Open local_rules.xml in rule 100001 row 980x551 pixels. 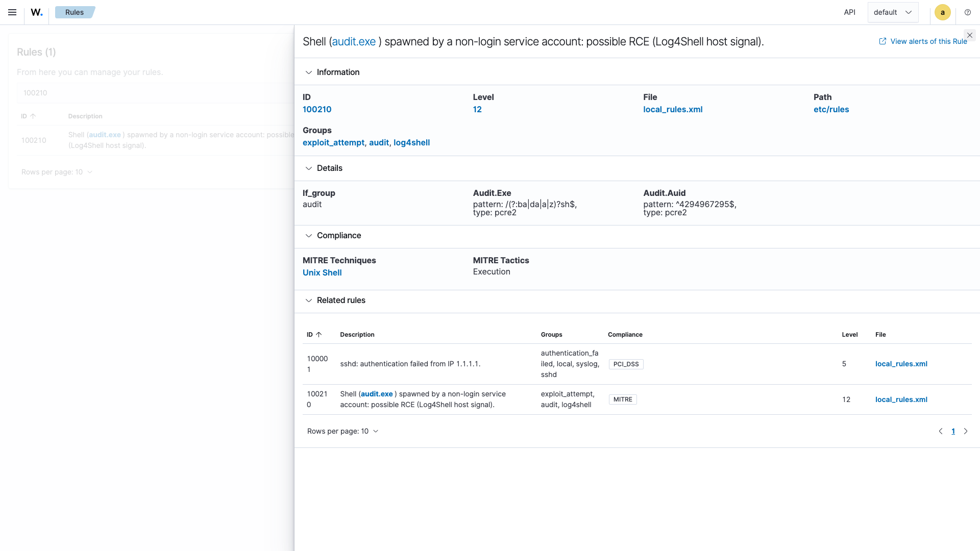(901, 364)
